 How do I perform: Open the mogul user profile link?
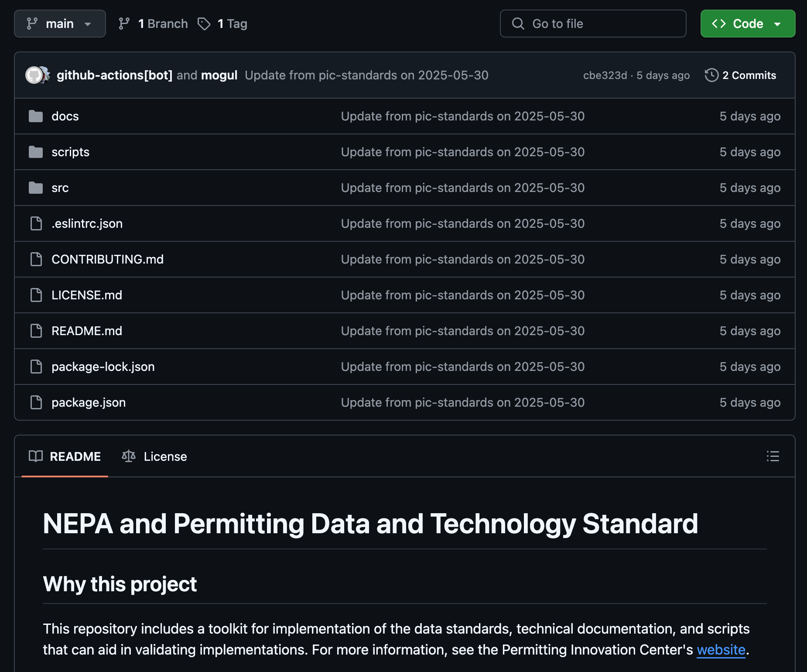coord(219,75)
